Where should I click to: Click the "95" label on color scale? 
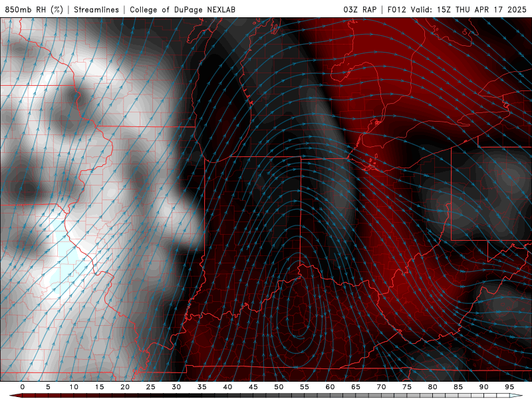509,387
